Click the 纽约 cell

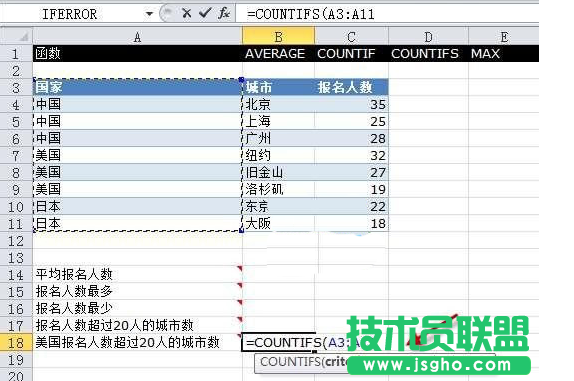278,155
